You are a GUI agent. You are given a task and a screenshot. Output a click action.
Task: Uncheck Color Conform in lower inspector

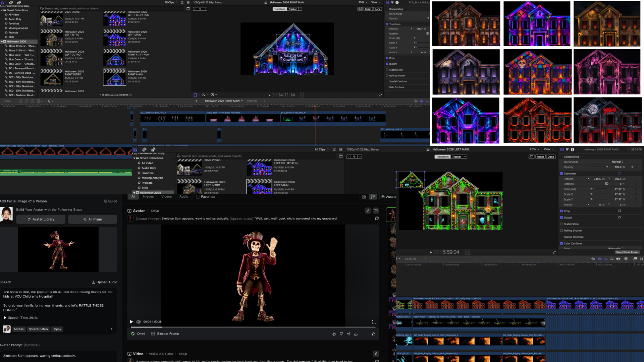click(561, 244)
